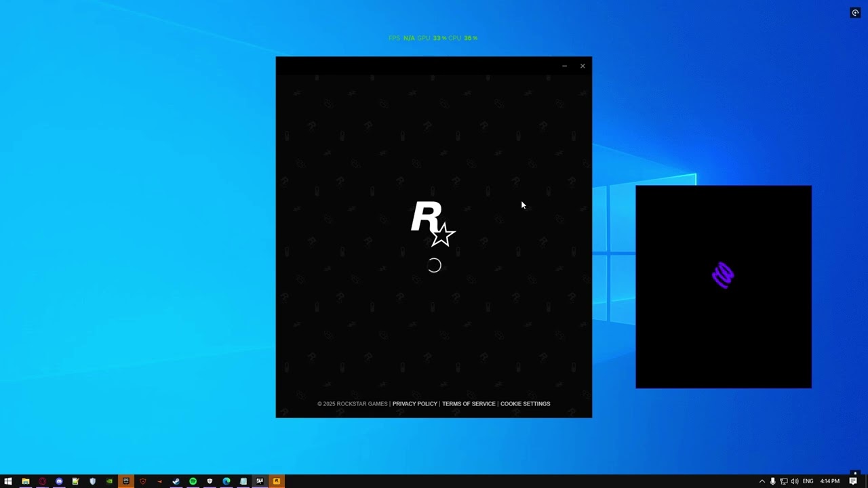
Task: Open the grey shield app on taskbar
Action: 92,481
